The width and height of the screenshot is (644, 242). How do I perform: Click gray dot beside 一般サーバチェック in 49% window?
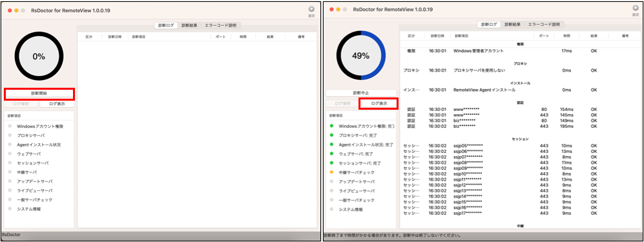coord(331,200)
